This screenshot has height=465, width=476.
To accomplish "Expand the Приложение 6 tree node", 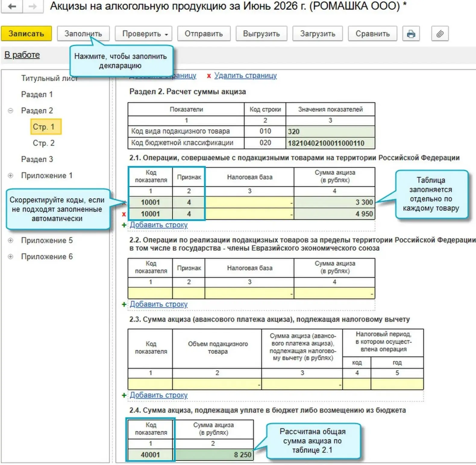I will [11, 257].
